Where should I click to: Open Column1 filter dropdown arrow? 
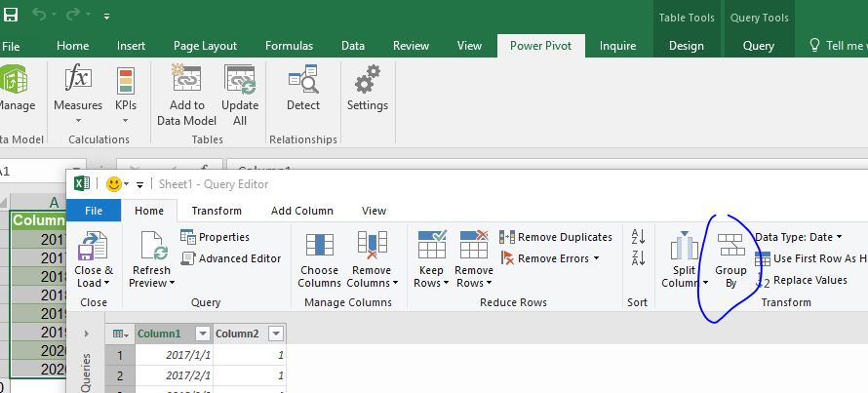point(201,334)
